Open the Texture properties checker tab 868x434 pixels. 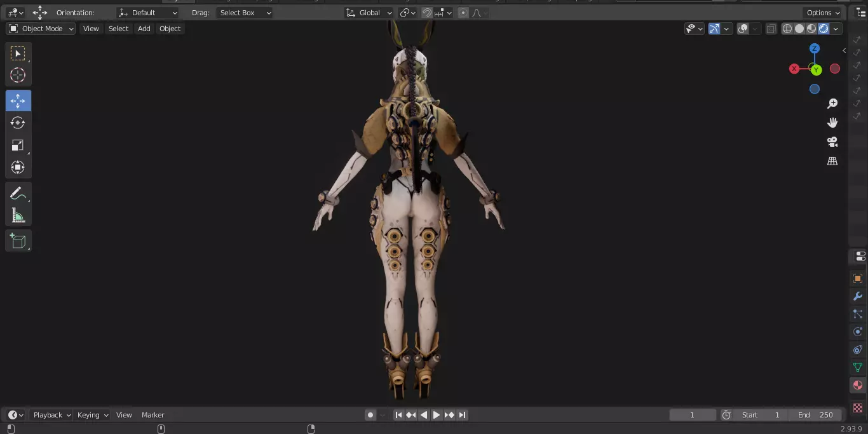tap(858, 407)
